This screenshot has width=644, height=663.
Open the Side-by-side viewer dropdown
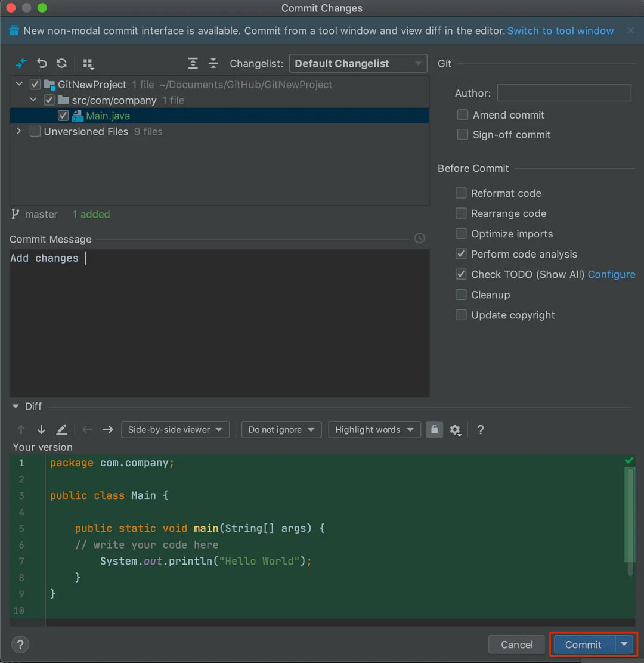point(175,430)
